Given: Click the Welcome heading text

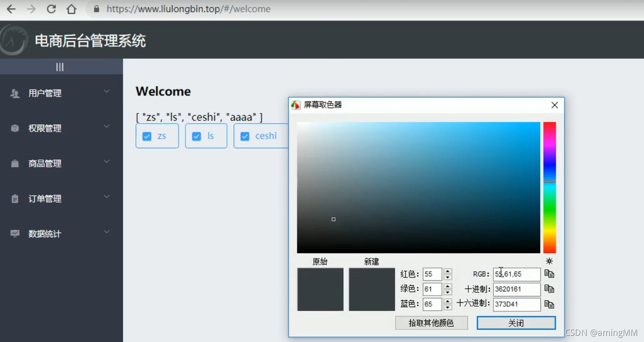Looking at the screenshot, I should [x=163, y=92].
